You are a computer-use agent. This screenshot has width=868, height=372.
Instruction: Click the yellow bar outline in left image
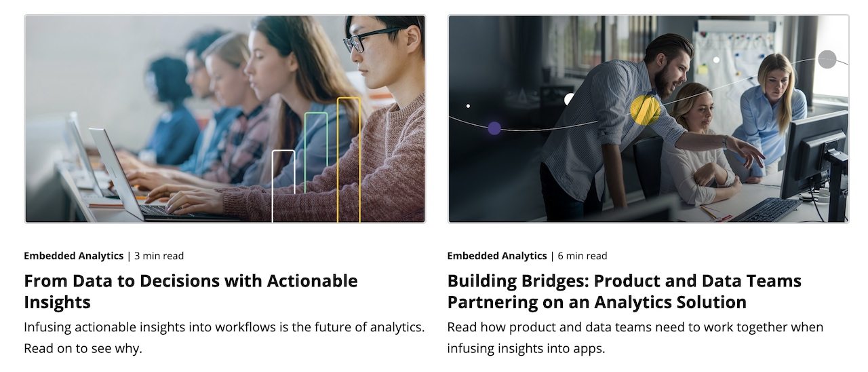349,160
